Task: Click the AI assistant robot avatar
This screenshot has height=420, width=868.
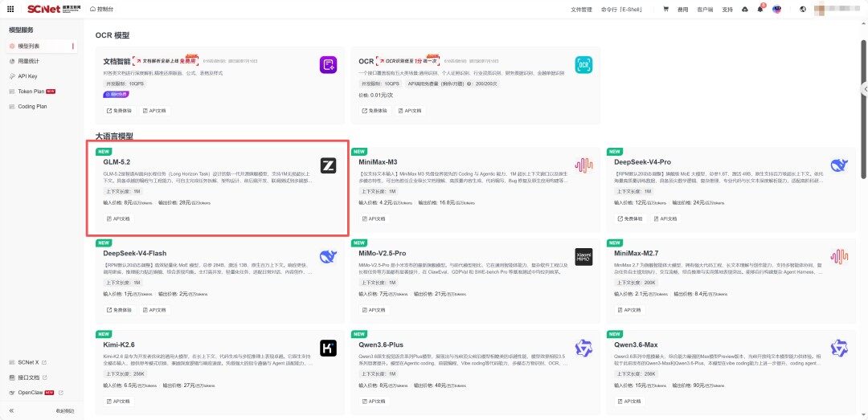Action: coord(776,10)
